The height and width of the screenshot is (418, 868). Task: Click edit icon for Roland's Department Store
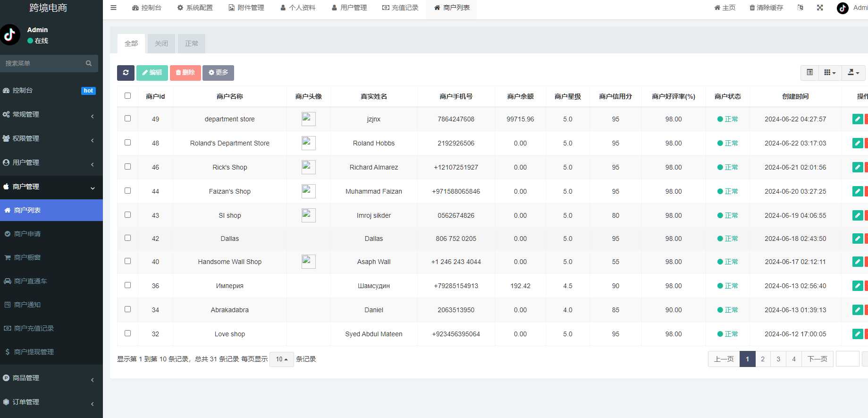(x=858, y=143)
